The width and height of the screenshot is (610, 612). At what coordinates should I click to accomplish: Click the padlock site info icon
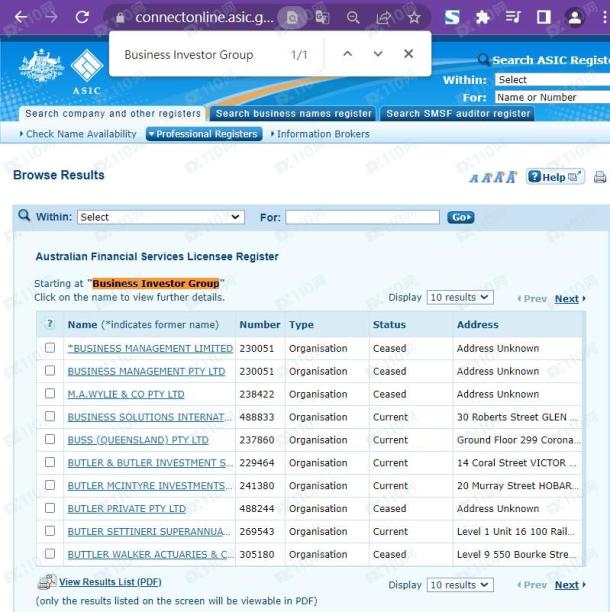point(120,18)
